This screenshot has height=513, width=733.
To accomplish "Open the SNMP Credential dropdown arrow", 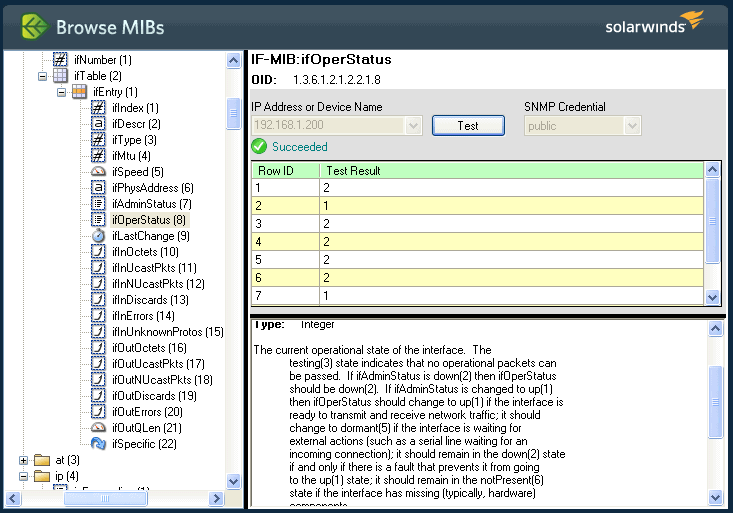I will 632,125.
